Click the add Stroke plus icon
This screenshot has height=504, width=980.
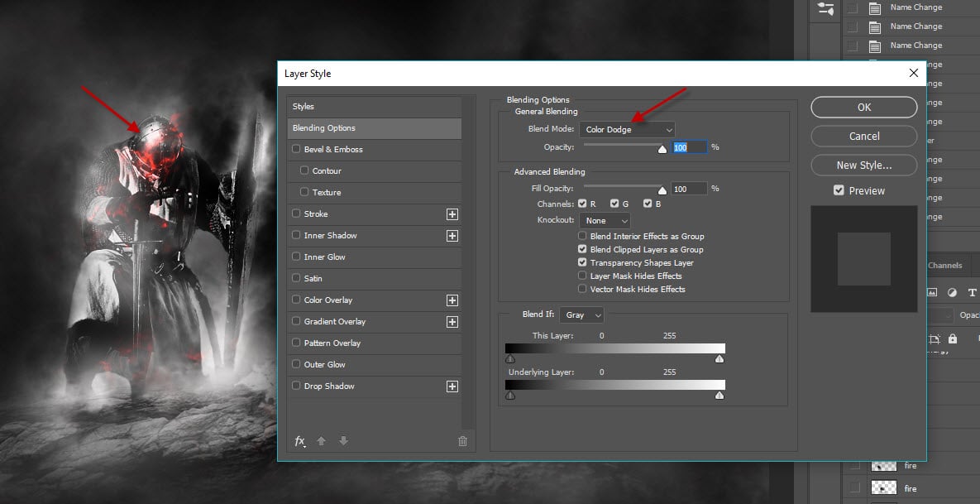click(452, 214)
